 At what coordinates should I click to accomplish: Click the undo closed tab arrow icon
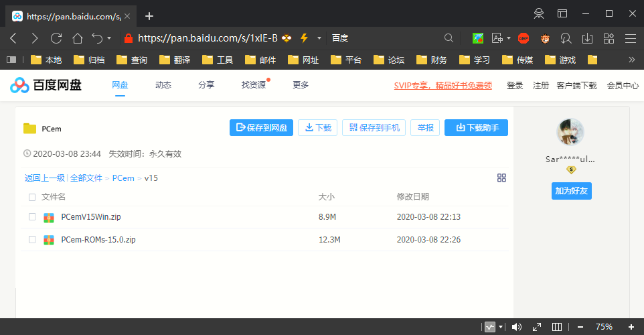[x=97, y=38]
